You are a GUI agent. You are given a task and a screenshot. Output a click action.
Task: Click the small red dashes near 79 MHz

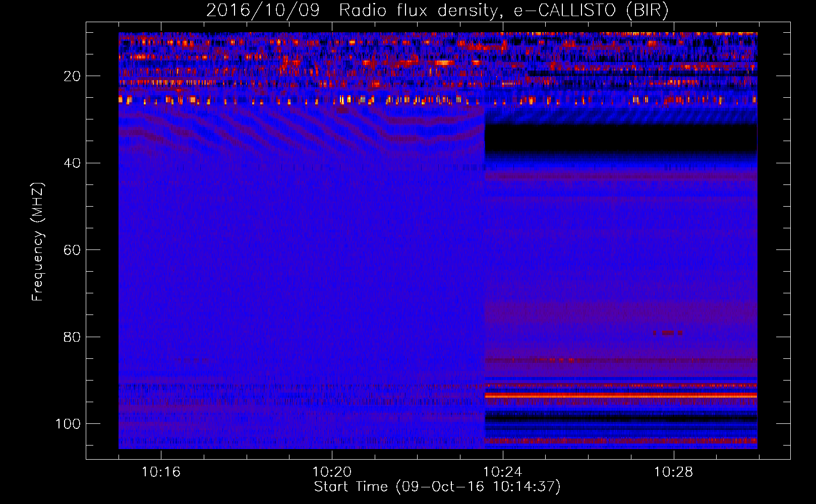(x=668, y=333)
